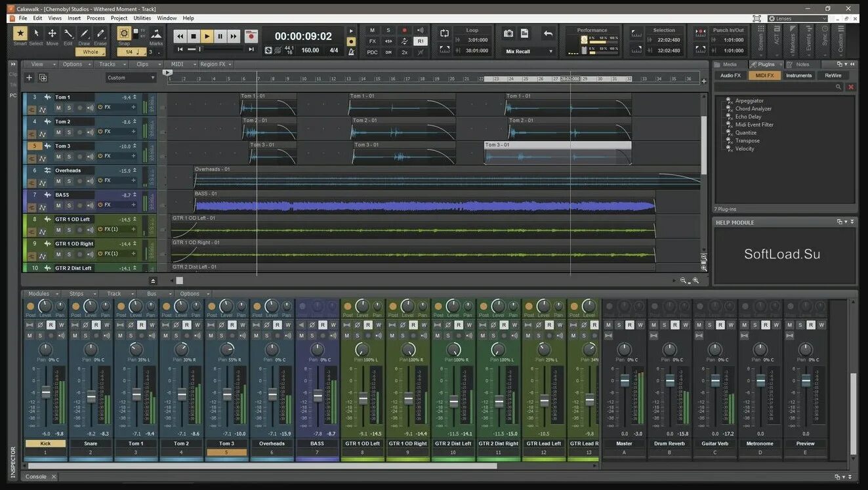The image size is (868, 490).
Task: Adjust the Master bus volume fader
Action: click(625, 380)
